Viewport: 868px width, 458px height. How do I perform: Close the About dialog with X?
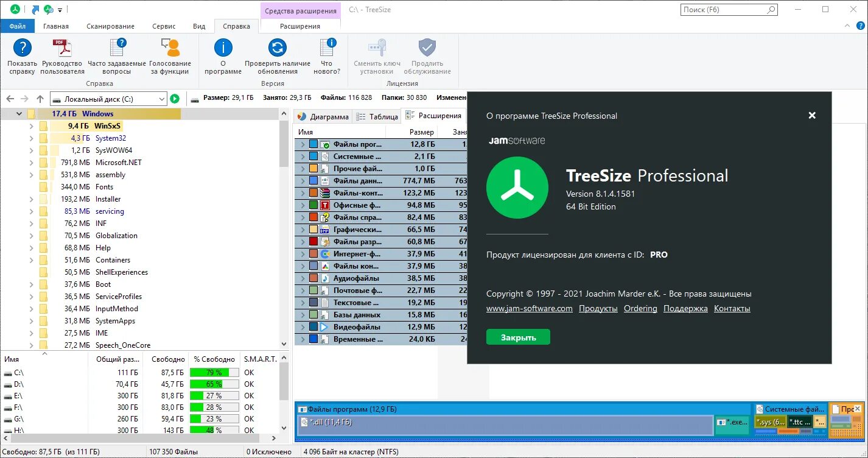812,115
